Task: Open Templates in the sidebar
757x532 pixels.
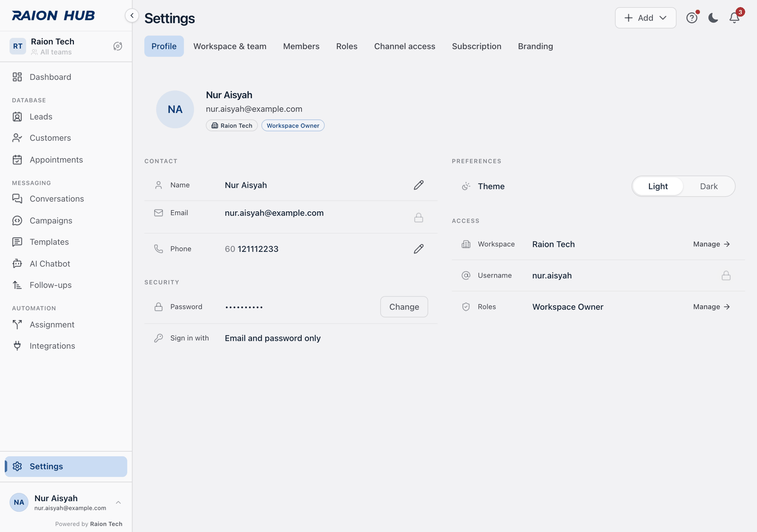Action: coord(66,242)
